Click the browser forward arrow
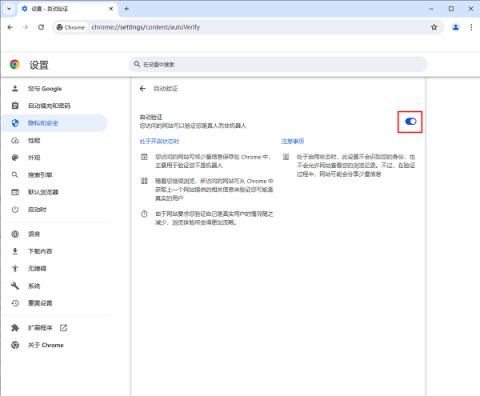480x396 pixels. [x=25, y=27]
